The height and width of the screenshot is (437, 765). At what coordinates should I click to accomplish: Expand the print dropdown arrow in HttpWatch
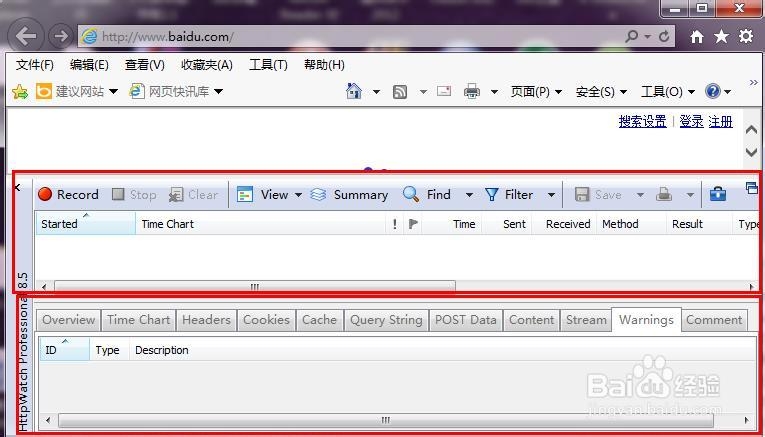pos(690,195)
